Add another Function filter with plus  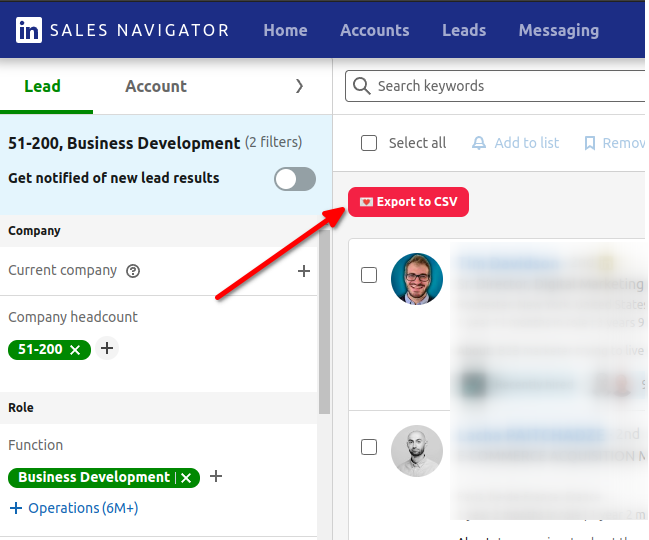216,476
